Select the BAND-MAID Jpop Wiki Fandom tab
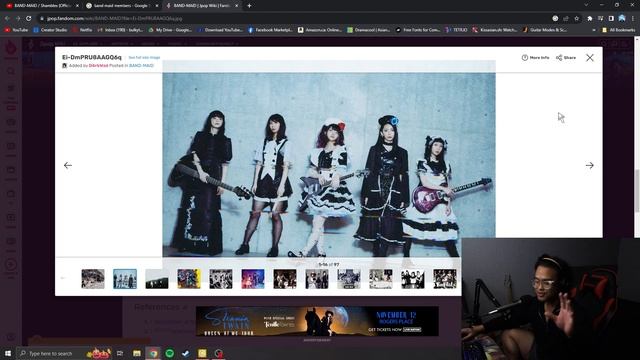Image resolution: width=640 pixels, height=360 pixels. [x=202, y=6]
